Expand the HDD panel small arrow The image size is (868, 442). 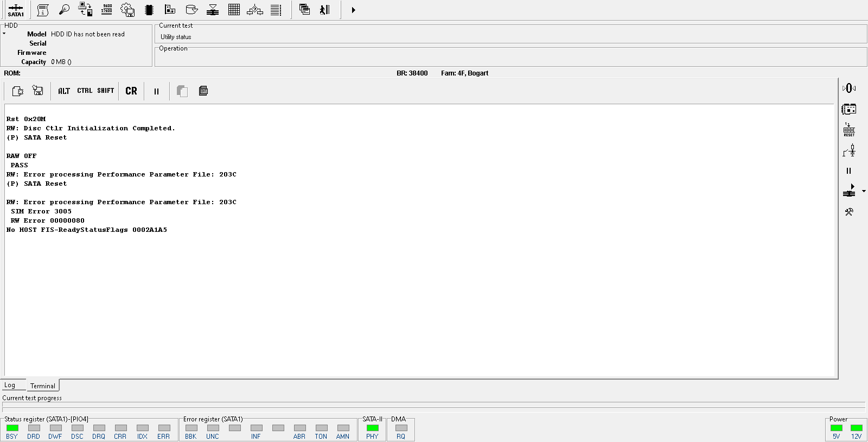(4, 34)
